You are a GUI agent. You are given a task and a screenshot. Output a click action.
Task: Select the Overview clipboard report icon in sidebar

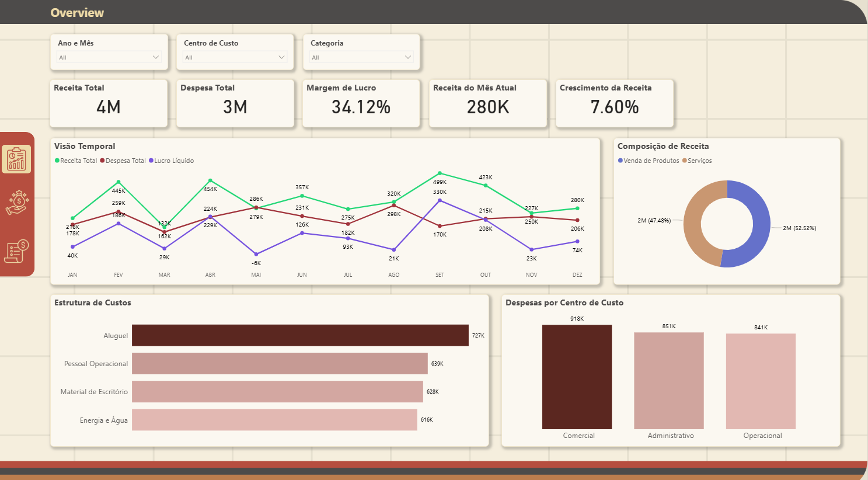[17, 158]
